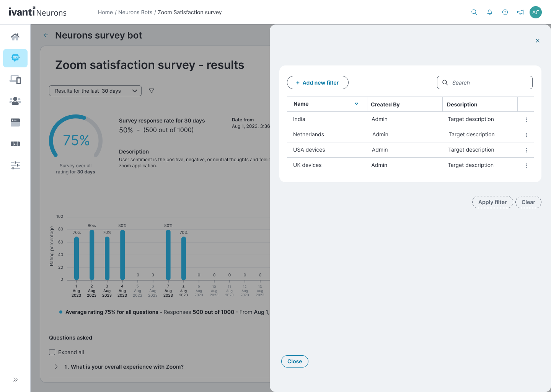Click Add new filter button
Screen dimensions: 551x392
pos(318,83)
